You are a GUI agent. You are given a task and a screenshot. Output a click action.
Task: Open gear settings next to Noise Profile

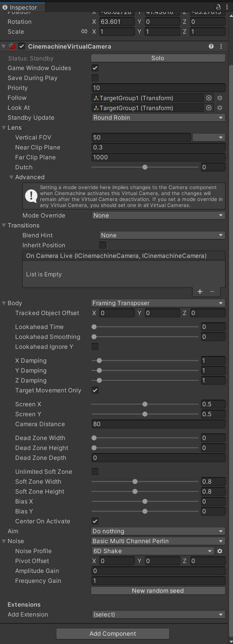(219, 551)
